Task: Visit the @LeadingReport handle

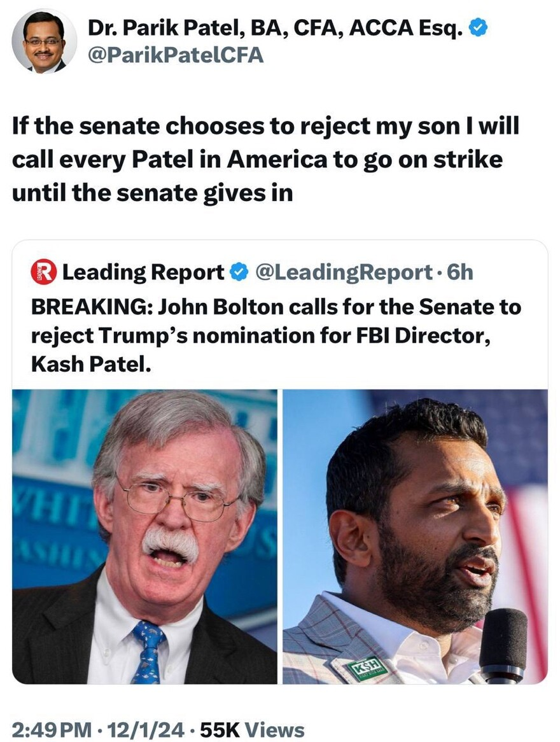Action: 344,272
